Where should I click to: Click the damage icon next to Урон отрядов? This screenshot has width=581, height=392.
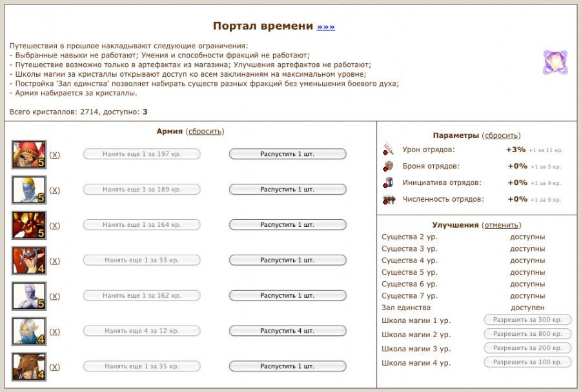(x=388, y=150)
